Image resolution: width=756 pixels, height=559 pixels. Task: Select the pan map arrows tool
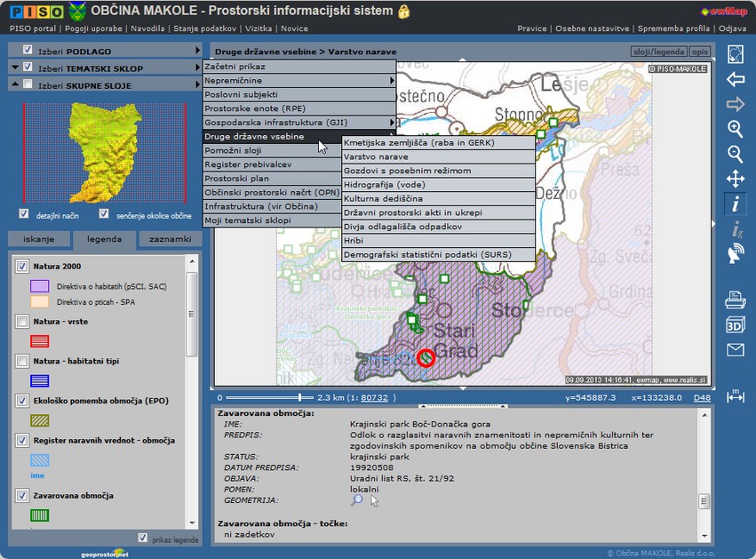coord(735,179)
